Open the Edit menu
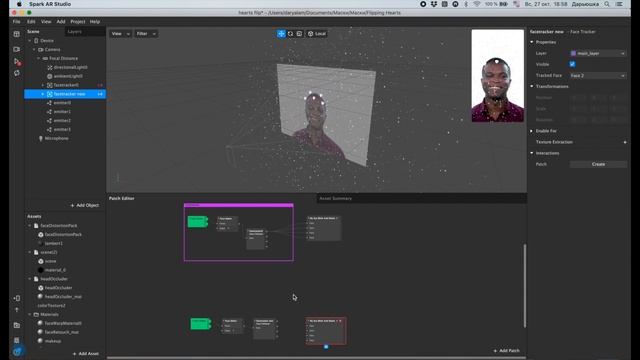 pos(31,22)
